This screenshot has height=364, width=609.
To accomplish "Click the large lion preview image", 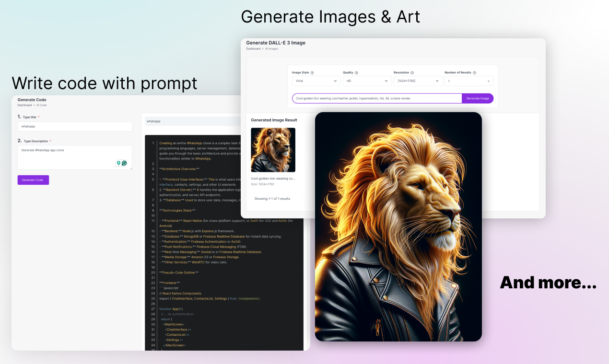I will [x=398, y=227].
